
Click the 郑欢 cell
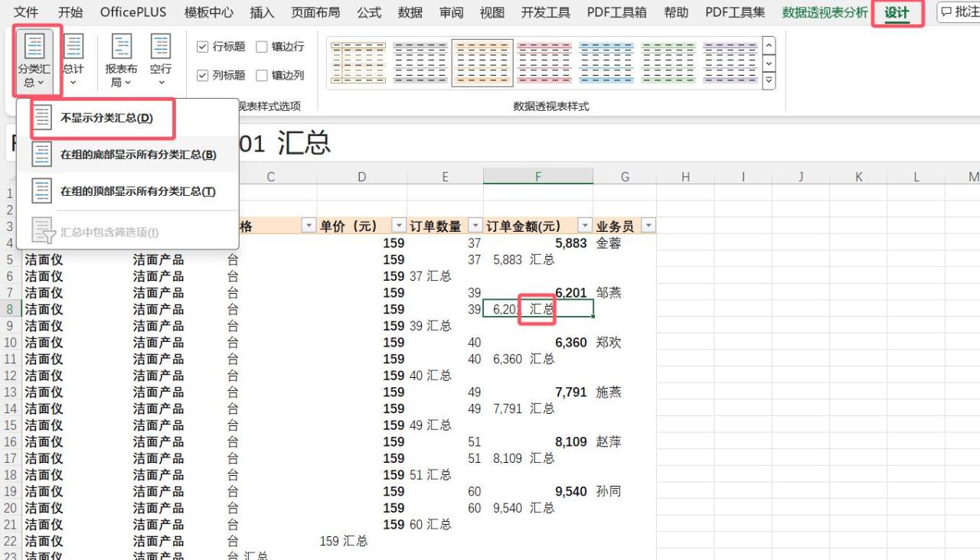tap(626, 343)
